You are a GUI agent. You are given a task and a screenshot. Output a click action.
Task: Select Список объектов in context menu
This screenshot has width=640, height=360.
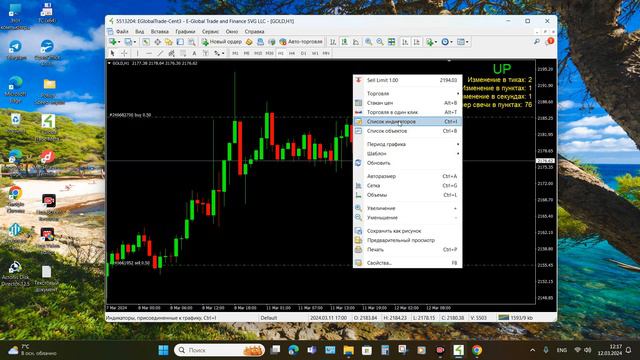(407, 131)
